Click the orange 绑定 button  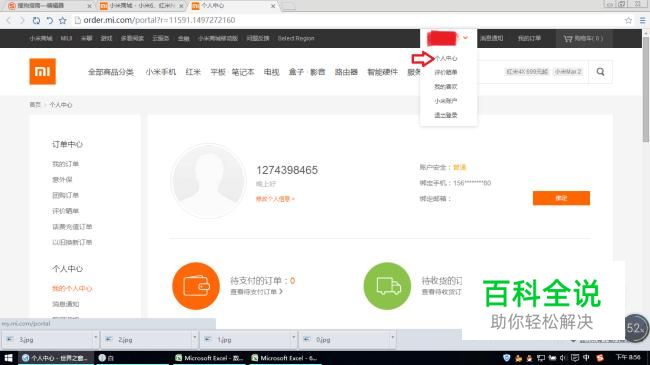point(561,198)
